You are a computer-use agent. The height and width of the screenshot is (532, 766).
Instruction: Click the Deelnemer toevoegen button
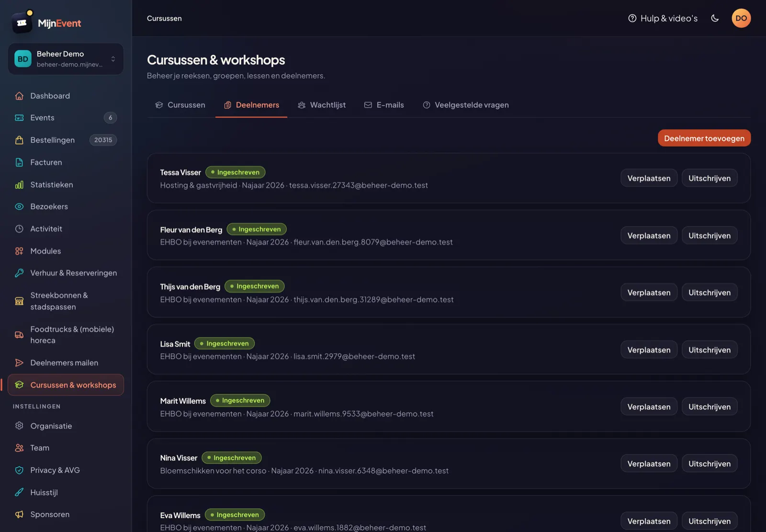704,138
